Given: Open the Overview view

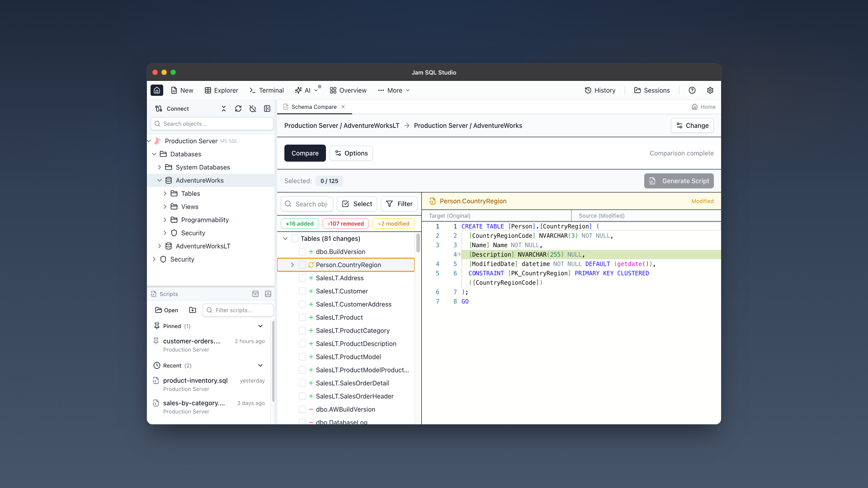Looking at the screenshot, I should [x=348, y=90].
